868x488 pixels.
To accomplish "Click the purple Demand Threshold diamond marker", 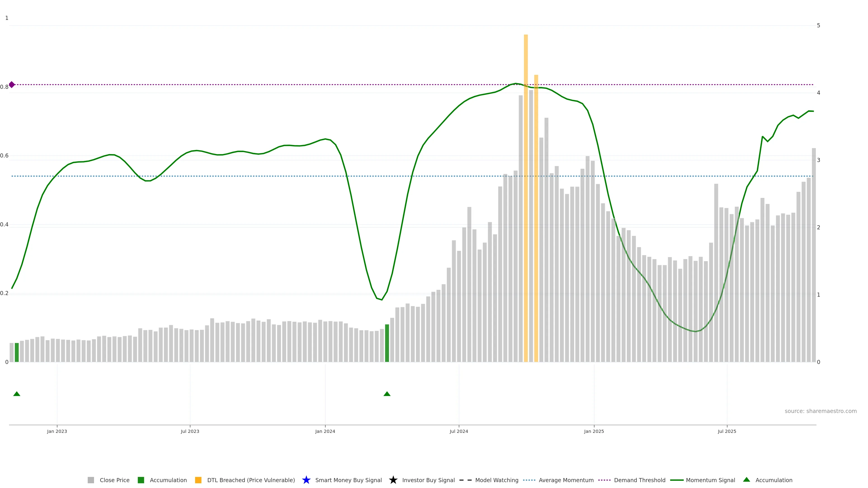I will tap(12, 84).
